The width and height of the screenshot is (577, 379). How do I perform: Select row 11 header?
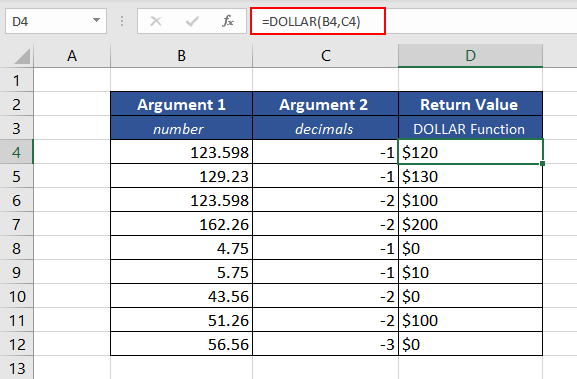click(x=17, y=320)
